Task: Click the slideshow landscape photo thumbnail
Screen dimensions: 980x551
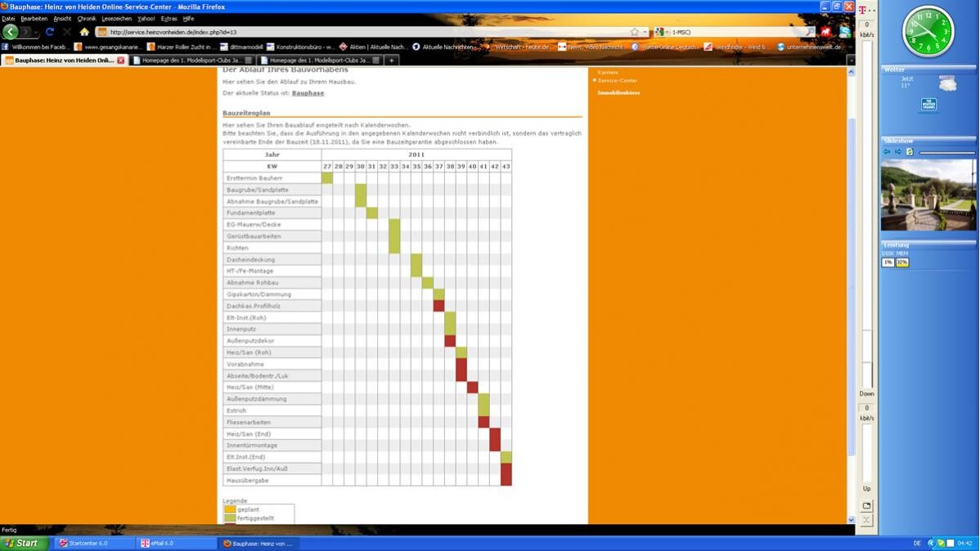Action: click(928, 195)
